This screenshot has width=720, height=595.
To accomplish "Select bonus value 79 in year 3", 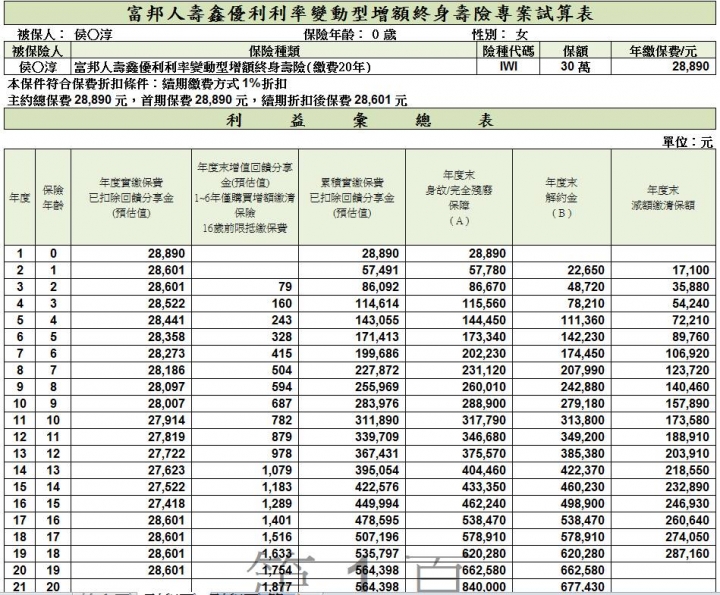I will point(285,287).
